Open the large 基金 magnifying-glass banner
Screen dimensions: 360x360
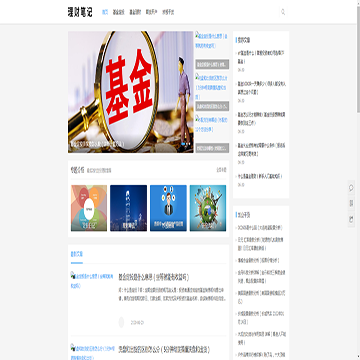[x=131, y=92]
